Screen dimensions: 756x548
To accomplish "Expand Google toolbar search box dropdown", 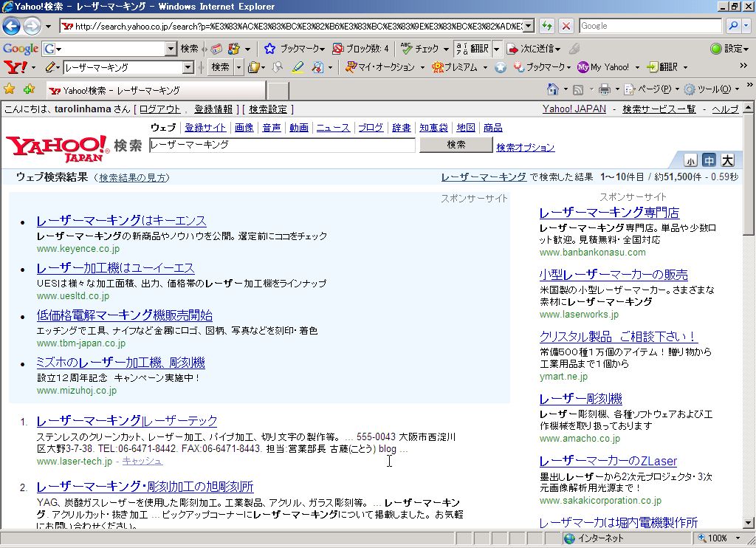I will pos(171,49).
